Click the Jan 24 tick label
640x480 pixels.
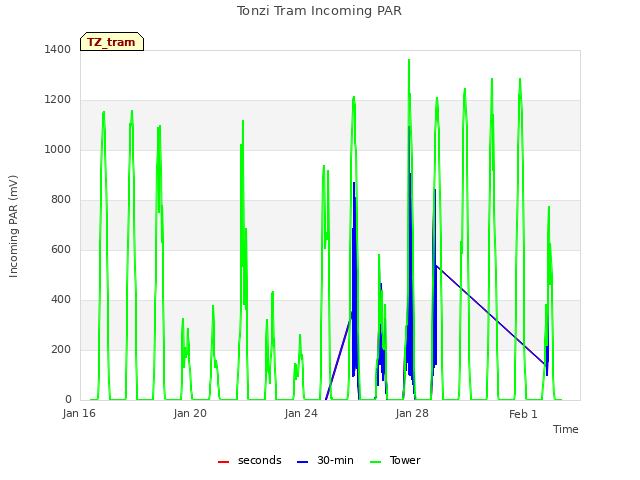pos(301,413)
